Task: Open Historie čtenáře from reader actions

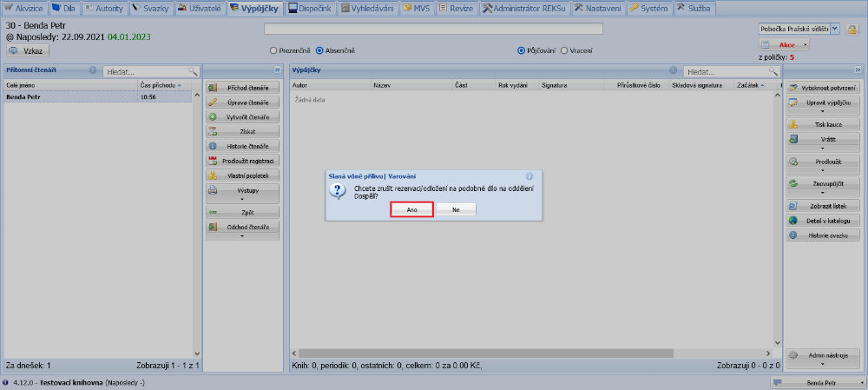Action: [x=243, y=146]
